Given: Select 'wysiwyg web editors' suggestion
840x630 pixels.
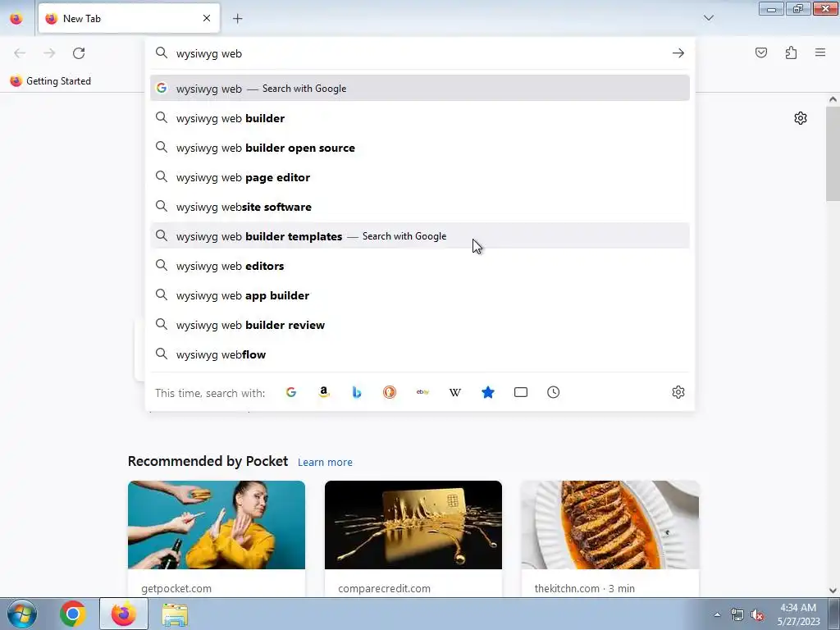Looking at the screenshot, I should click(x=420, y=266).
